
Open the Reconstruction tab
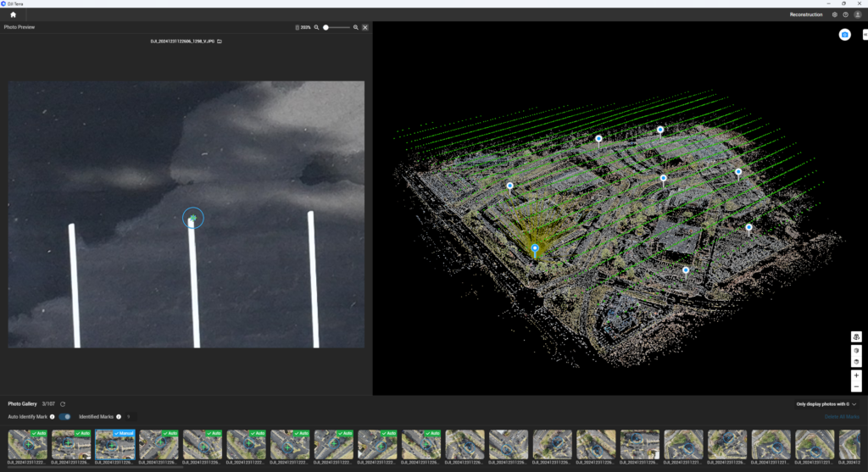pyautogui.click(x=805, y=14)
